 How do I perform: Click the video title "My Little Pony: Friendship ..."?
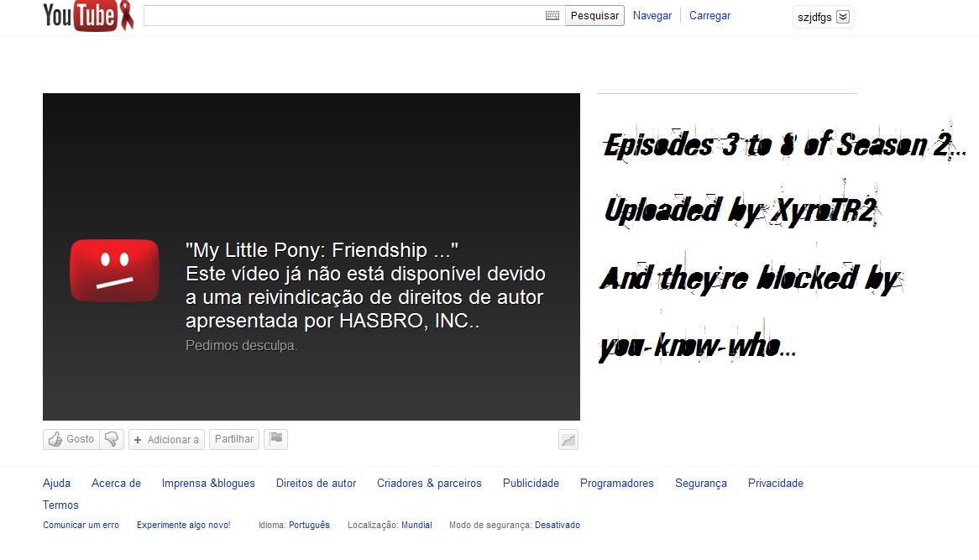[x=322, y=249]
